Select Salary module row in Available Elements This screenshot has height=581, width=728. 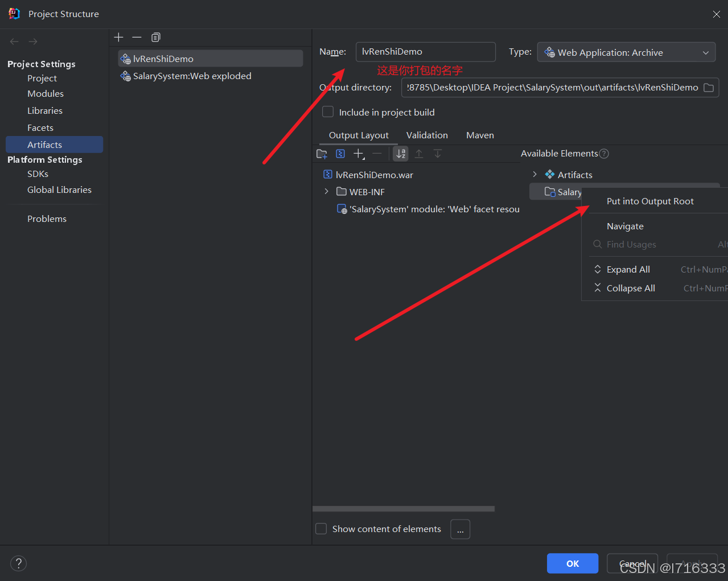[556, 192]
